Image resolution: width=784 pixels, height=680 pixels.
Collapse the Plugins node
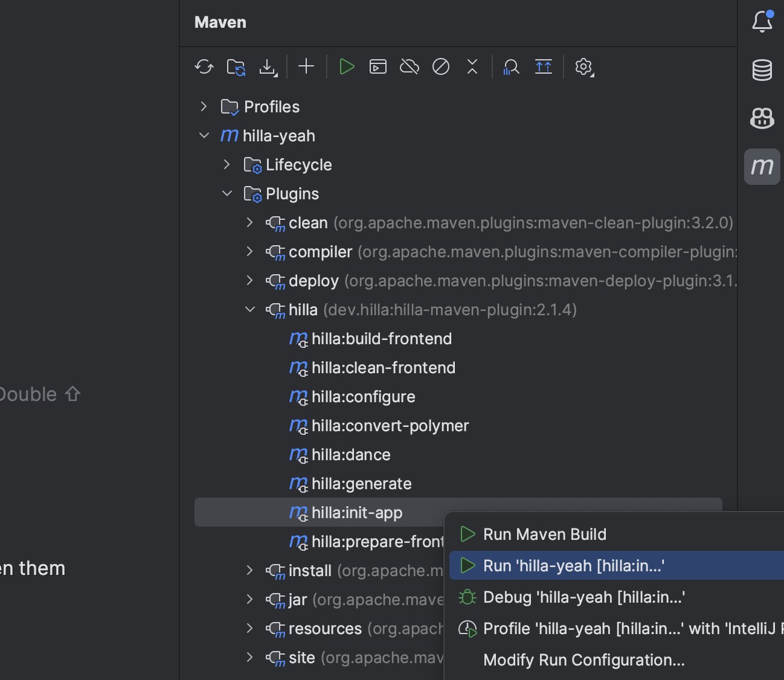pos(227,193)
